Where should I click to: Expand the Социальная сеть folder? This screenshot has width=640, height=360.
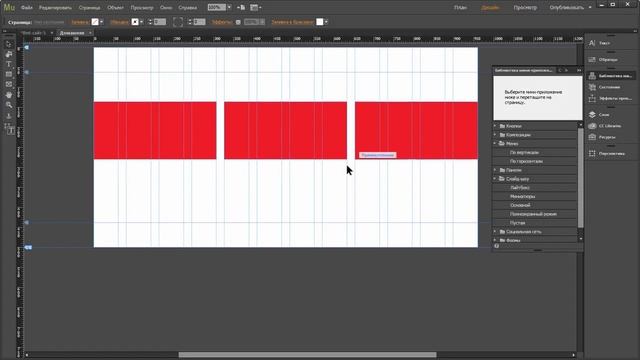point(495,231)
